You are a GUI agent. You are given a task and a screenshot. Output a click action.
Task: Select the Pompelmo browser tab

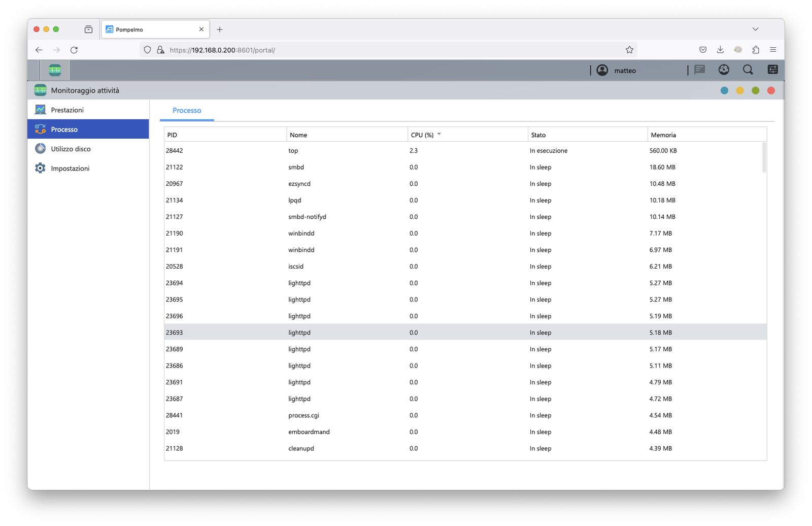click(x=155, y=29)
